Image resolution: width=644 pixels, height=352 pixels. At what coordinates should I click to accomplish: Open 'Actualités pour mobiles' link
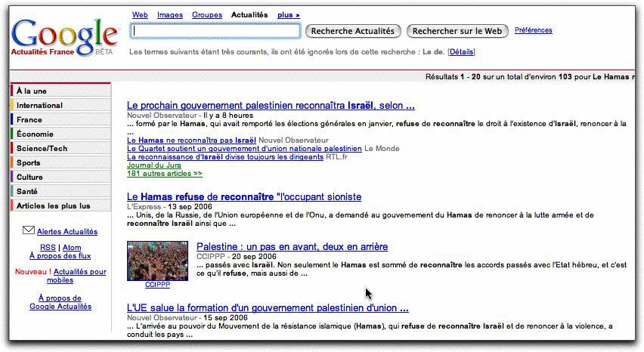click(77, 276)
